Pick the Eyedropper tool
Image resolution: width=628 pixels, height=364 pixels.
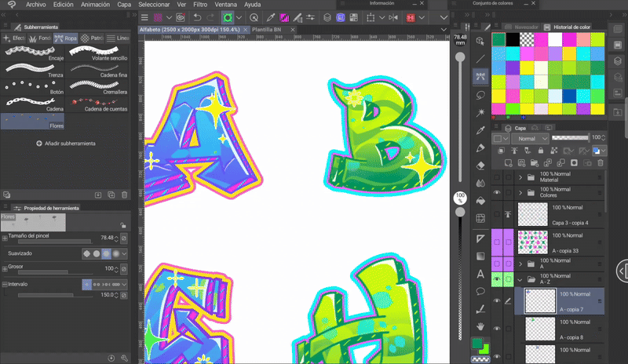coord(480,129)
